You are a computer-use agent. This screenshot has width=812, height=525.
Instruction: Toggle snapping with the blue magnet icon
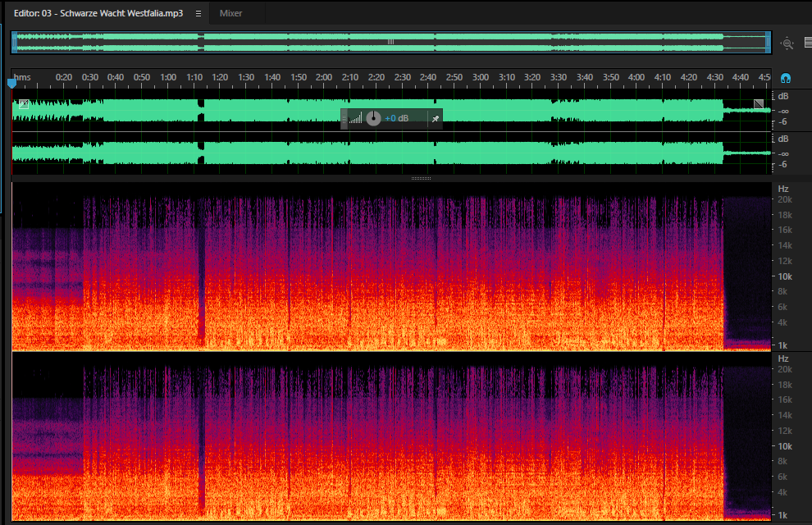click(x=786, y=78)
